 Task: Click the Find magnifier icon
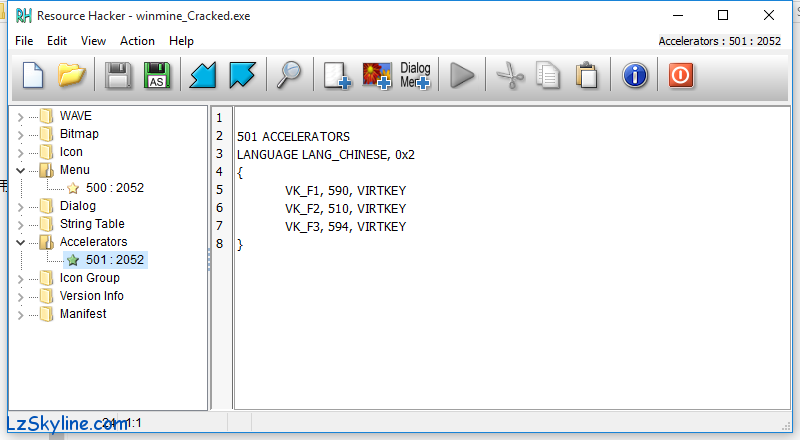289,76
